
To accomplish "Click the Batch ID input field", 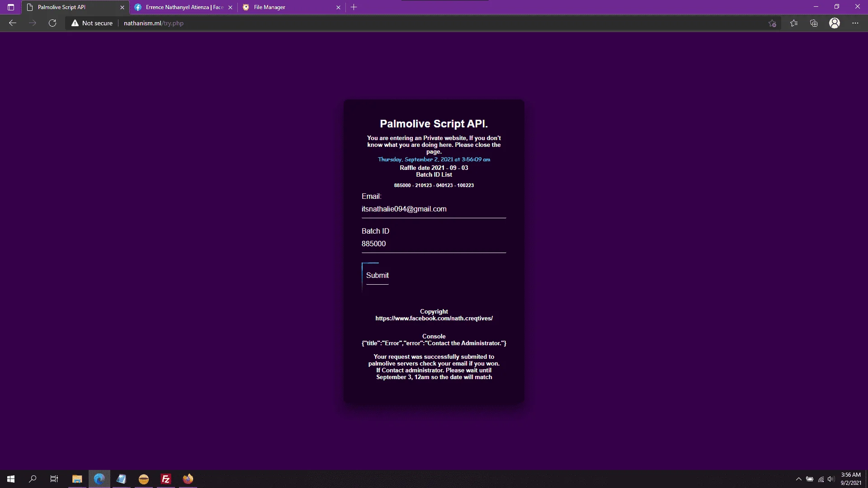I will coord(434,244).
